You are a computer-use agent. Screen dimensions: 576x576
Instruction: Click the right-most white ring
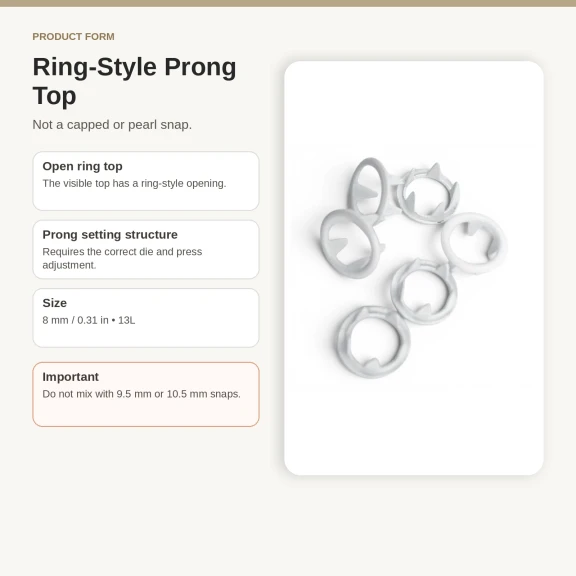pyautogui.click(x=474, y=243)
